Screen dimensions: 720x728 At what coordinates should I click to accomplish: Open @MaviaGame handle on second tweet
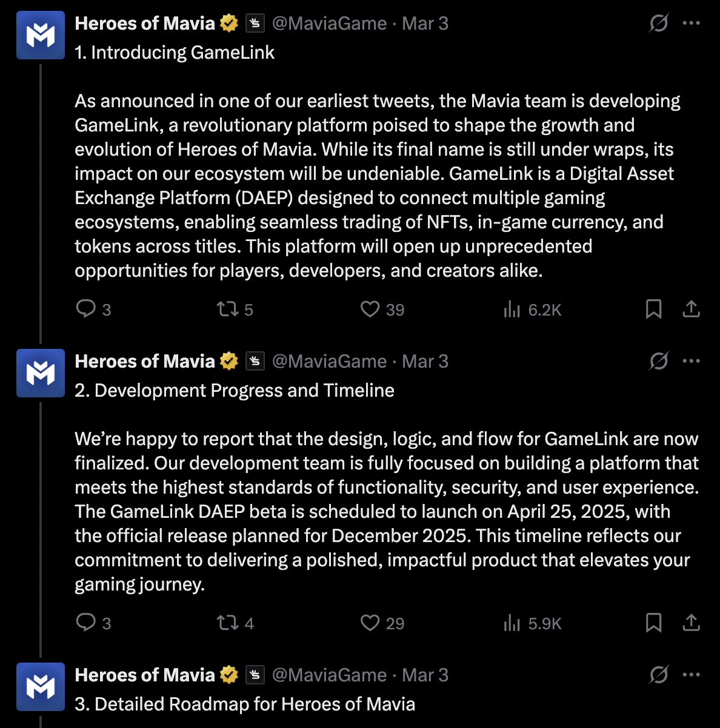(x=329, y=361)
